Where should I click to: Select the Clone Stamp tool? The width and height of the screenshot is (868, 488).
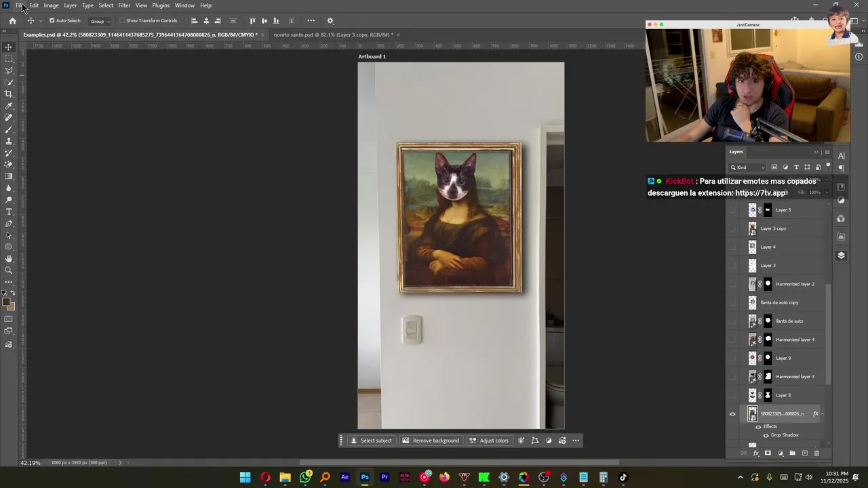point(9,141)
